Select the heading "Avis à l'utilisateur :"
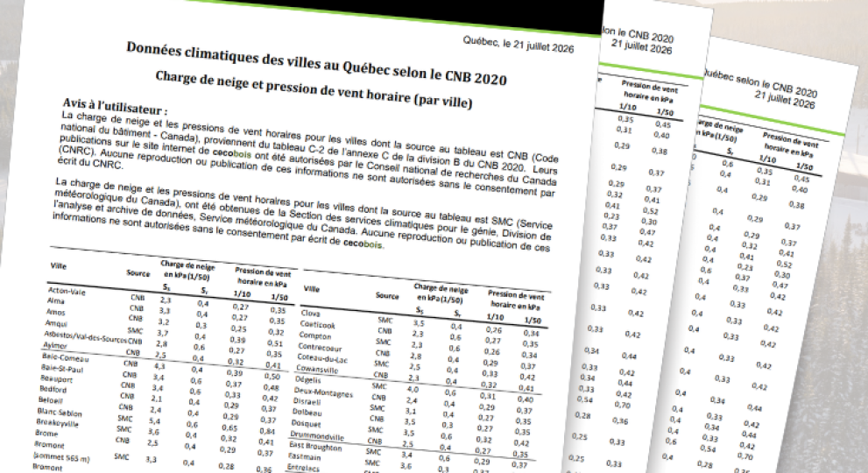 click(115, 105)
